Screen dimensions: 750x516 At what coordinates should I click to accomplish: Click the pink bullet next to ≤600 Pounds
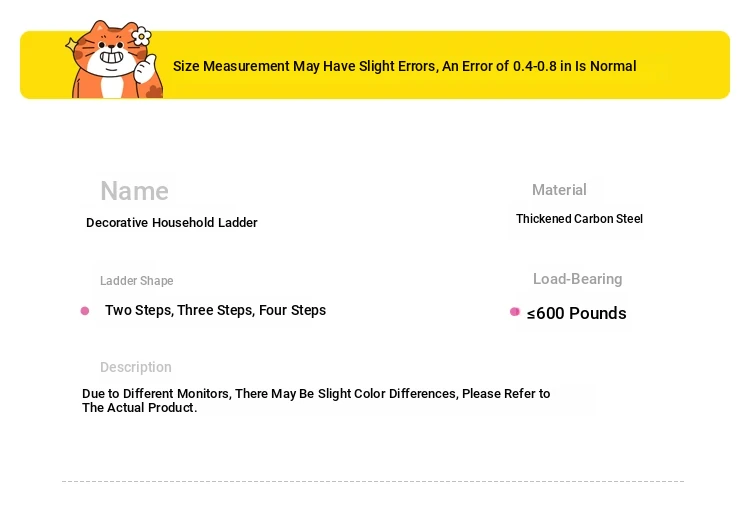pyautogui.click(x=515, y=312)
